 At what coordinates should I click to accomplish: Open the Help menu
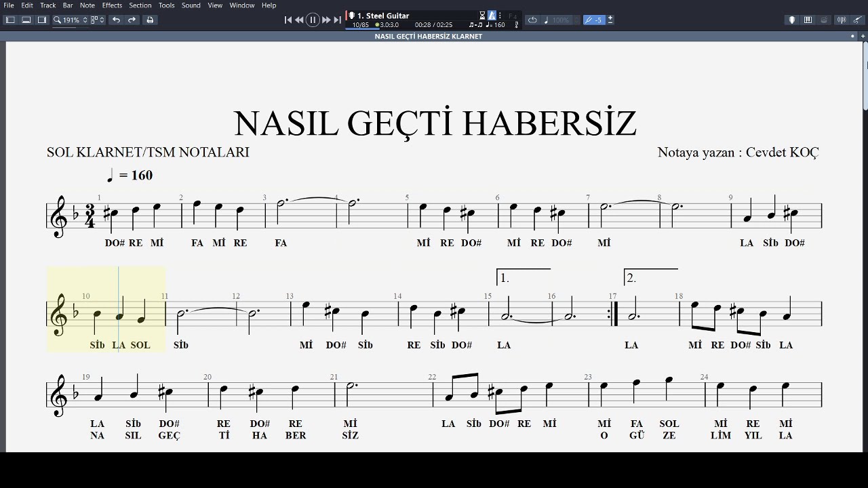[x=269, y=5]
